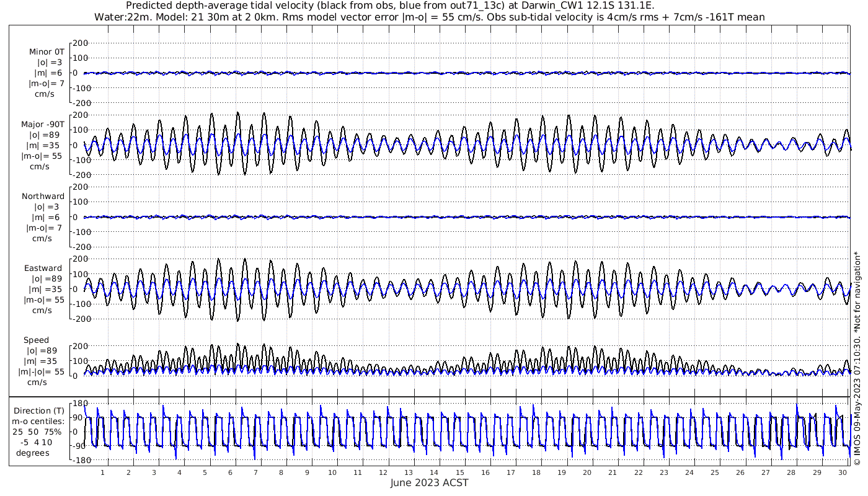
Task: Click the x-axis day tick label '30'
Action: [x=842, y=472]
